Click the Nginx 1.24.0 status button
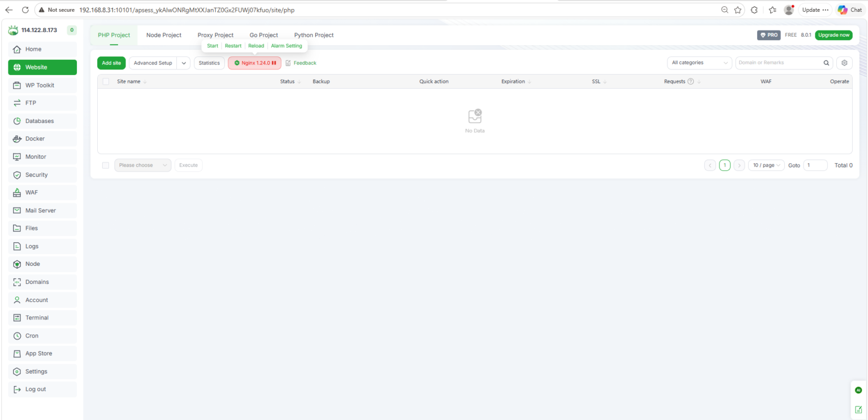 click(255, 63)
